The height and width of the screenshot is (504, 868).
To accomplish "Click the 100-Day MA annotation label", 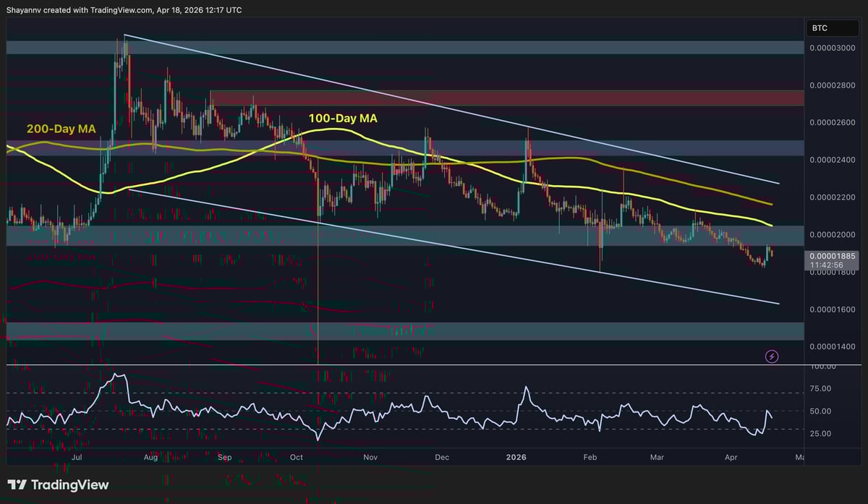I will click(x=343, y=118).
